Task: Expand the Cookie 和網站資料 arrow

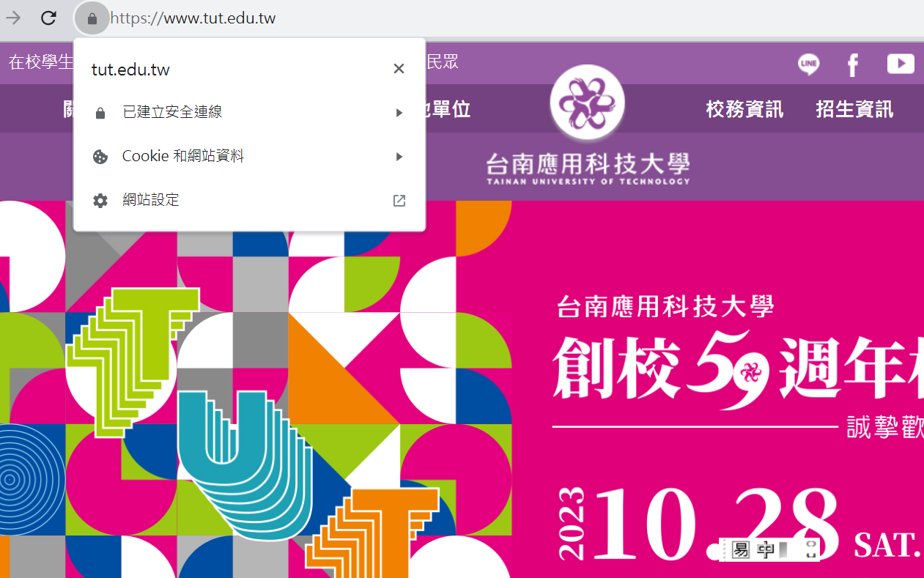Action: pyautogui.click(x=399, y=156)
